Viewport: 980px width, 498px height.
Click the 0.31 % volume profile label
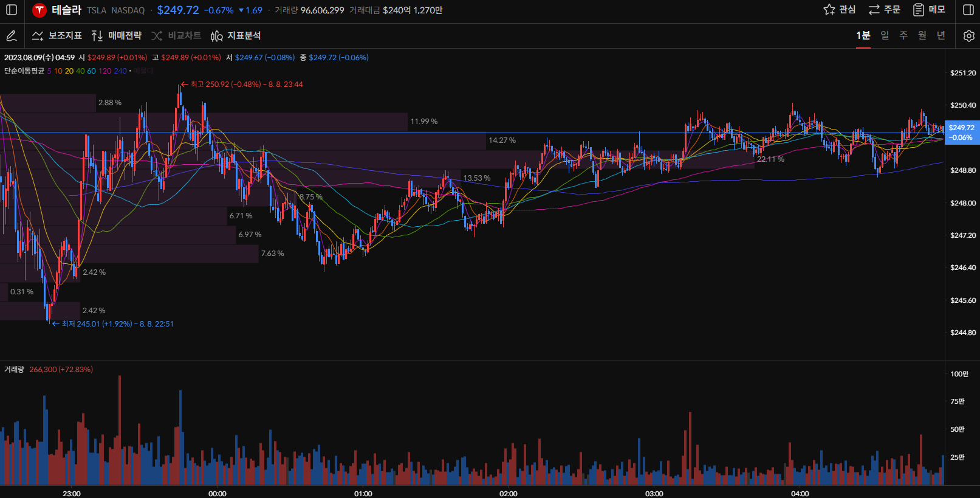click(22, 292)
